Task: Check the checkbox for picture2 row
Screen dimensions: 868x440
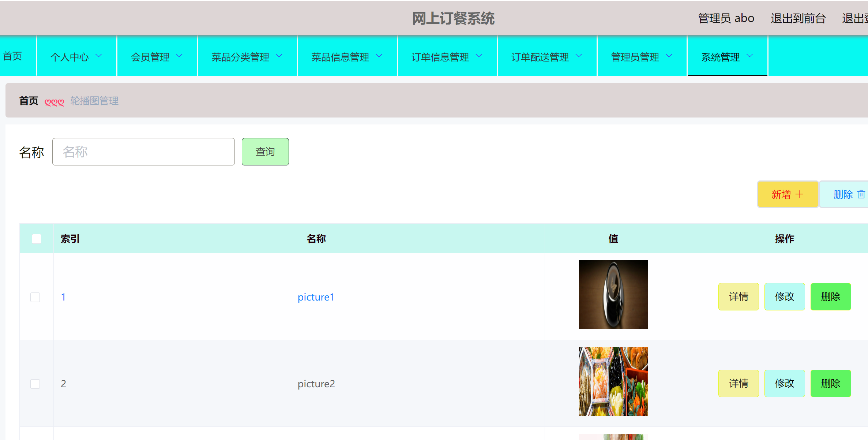Action: tap(35, 384)
